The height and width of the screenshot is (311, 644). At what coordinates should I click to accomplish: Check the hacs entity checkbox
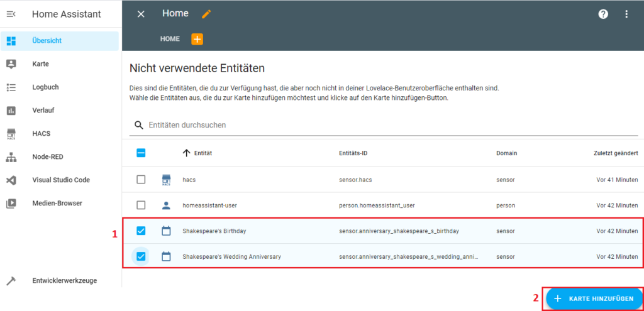tap(141, 180)
